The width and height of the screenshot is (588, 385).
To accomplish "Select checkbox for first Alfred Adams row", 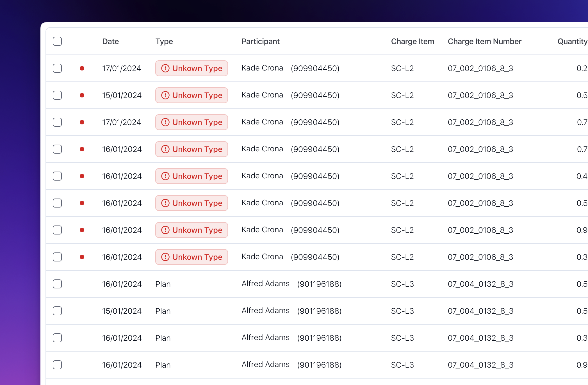I will [57, 284].
